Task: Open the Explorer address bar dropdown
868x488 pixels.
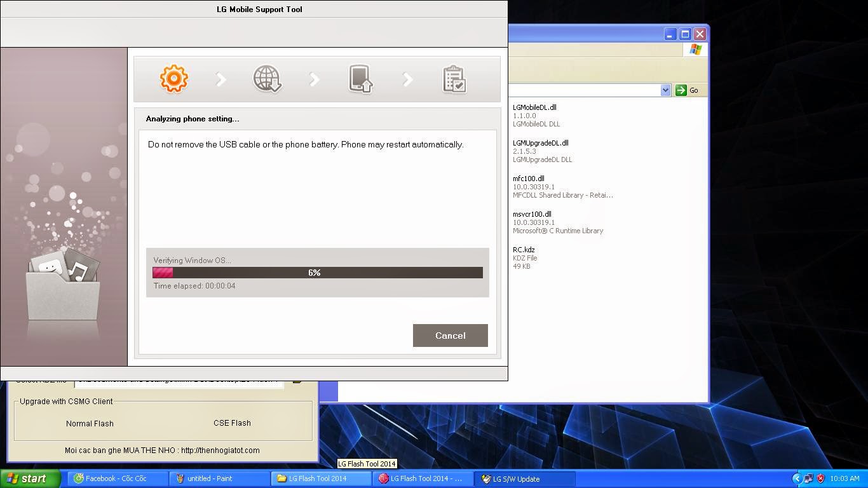Action: tap(665, 90)
